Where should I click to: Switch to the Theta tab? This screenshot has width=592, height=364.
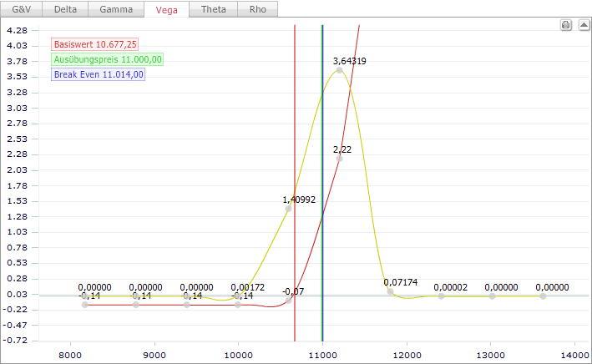coord(213,10)
